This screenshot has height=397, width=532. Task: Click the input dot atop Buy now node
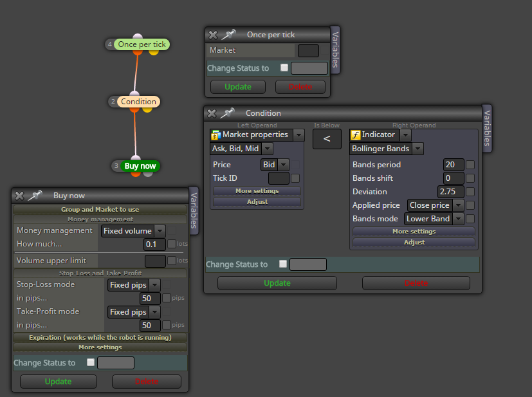click(136, 158)
